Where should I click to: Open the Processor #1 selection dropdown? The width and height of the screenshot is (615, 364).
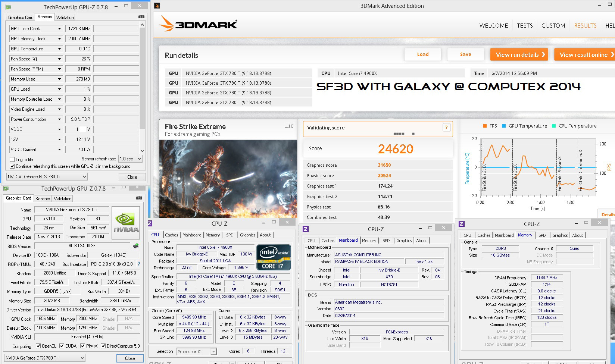tap(197, 351)
